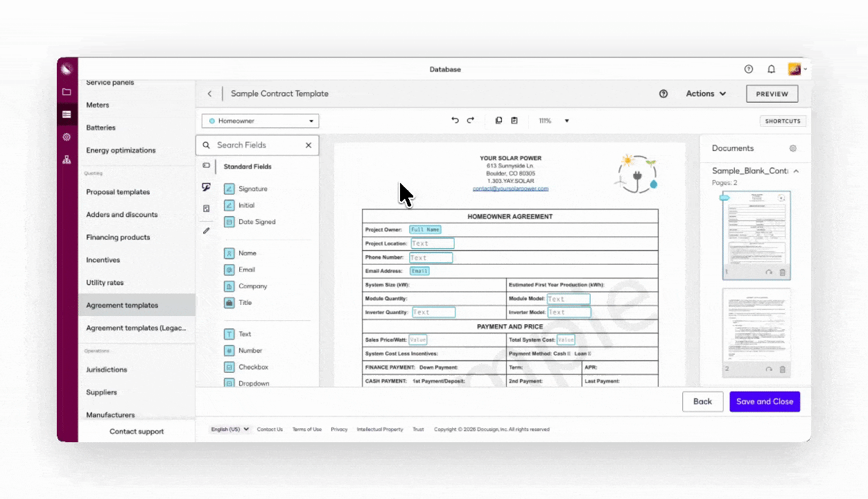Click the undo arrow in the toolbar

point(455,121)
